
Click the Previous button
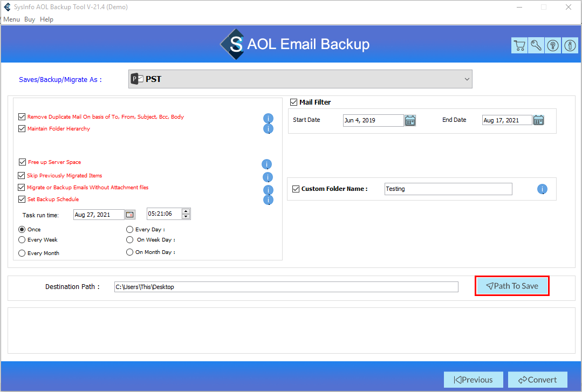pos(473,380)
